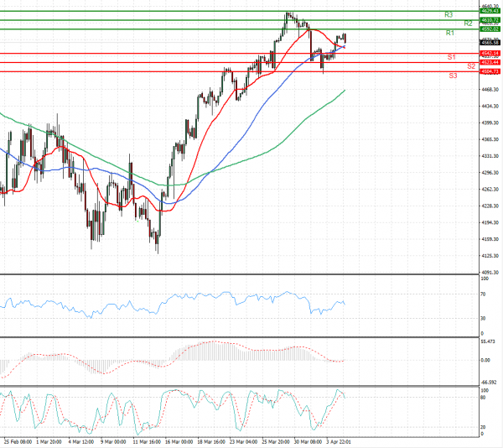Select the 3 Apr 22:01 time marker

340,440
